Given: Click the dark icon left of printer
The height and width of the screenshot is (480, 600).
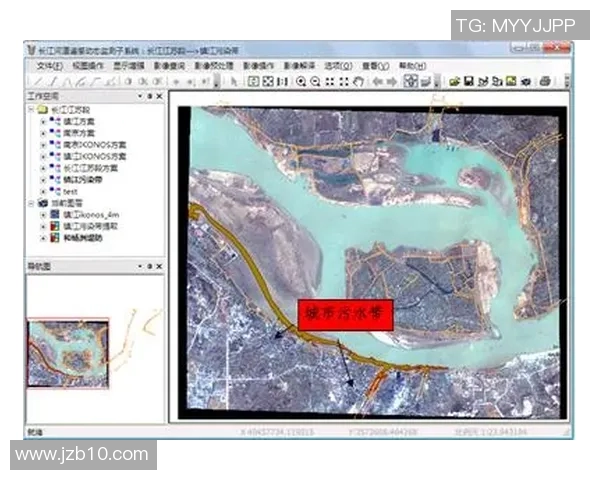Looking at the screenshot, I should 526,81.
